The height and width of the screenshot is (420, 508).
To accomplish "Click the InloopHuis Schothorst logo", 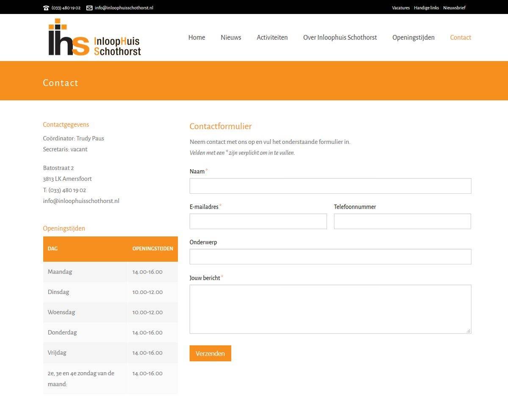I will (94, 38).
